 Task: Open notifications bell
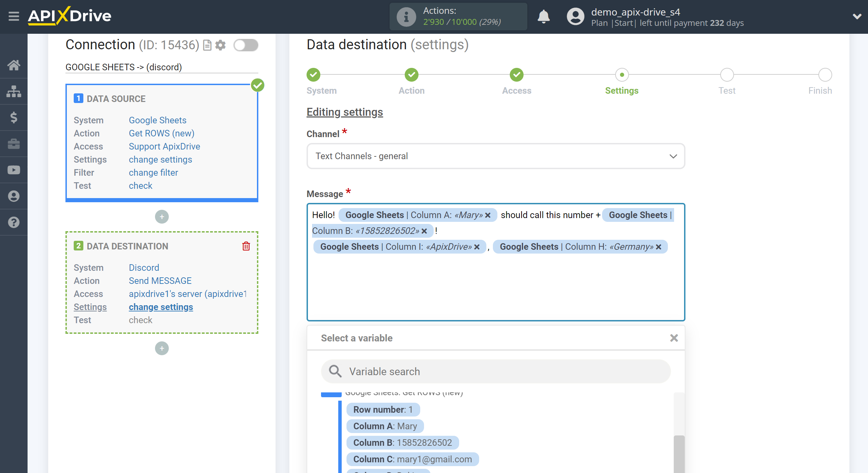click(544, 16)
